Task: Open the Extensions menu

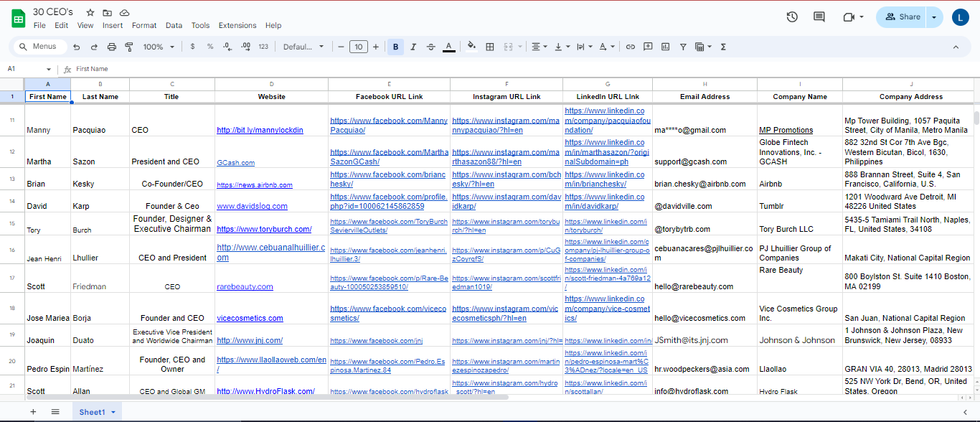Action: coord(237,25)
